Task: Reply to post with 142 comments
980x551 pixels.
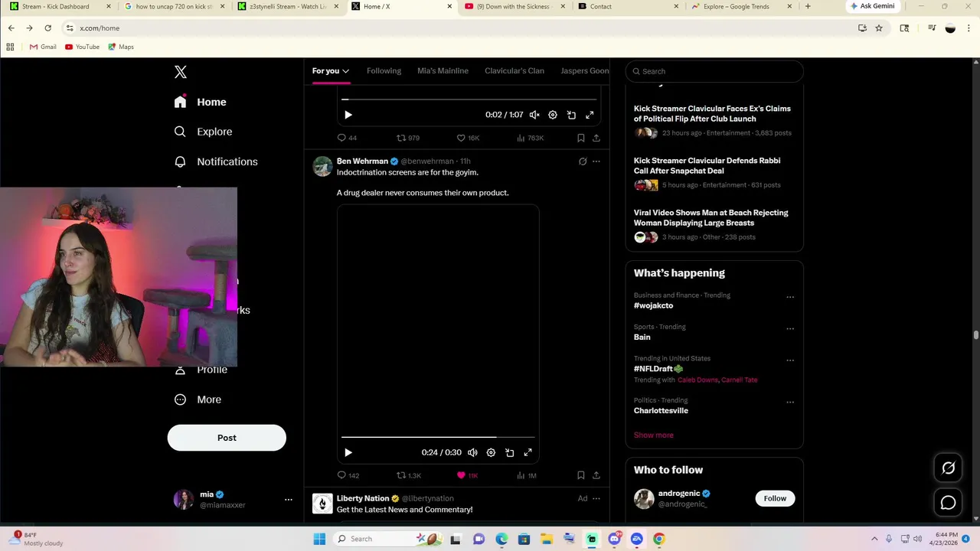Action: [348, 475]
